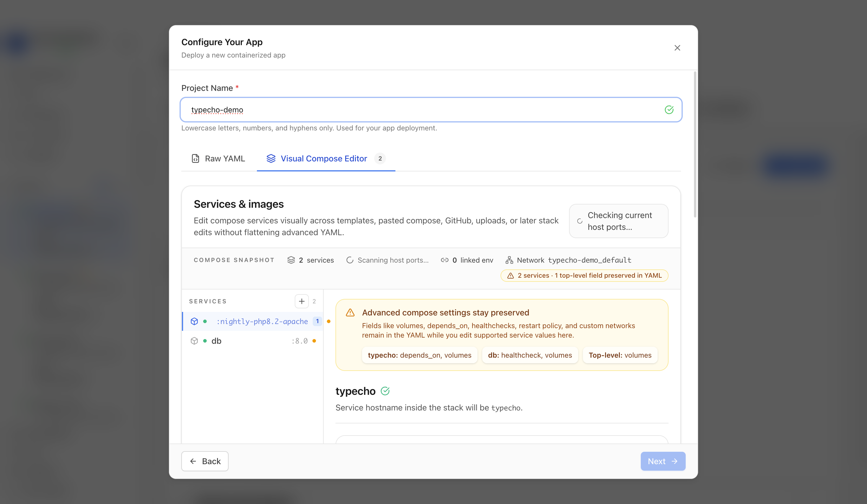The width and height of the screenshot is (867, 504).
Task: Click the 'Services & images' heading
Action: click(x=239, y=204)
